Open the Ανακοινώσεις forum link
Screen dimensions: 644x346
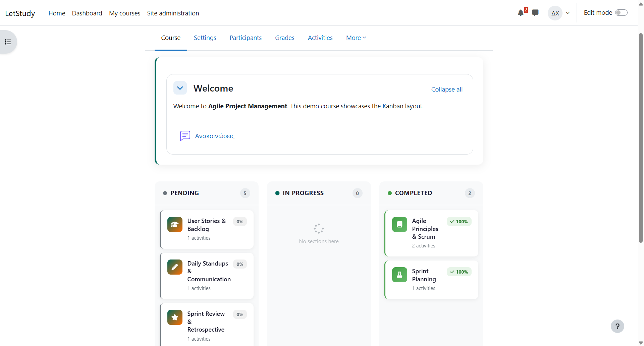click(215, 136)
